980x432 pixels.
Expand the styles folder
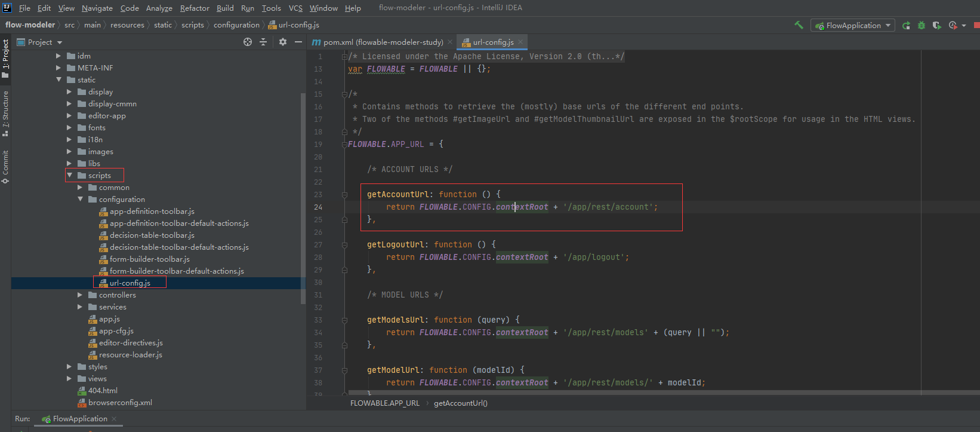point(69,366)
